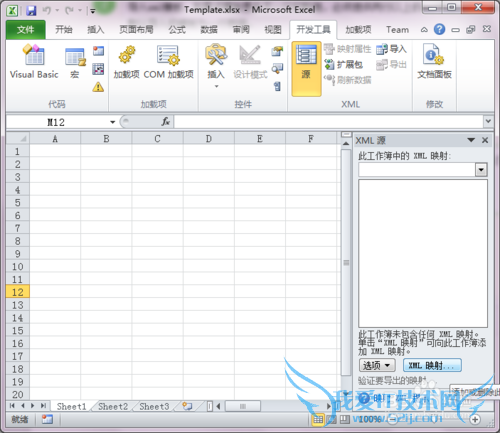Screen dimensions: 500x433
Task: Switch to the 插入 insert tab
Action: 96,30
